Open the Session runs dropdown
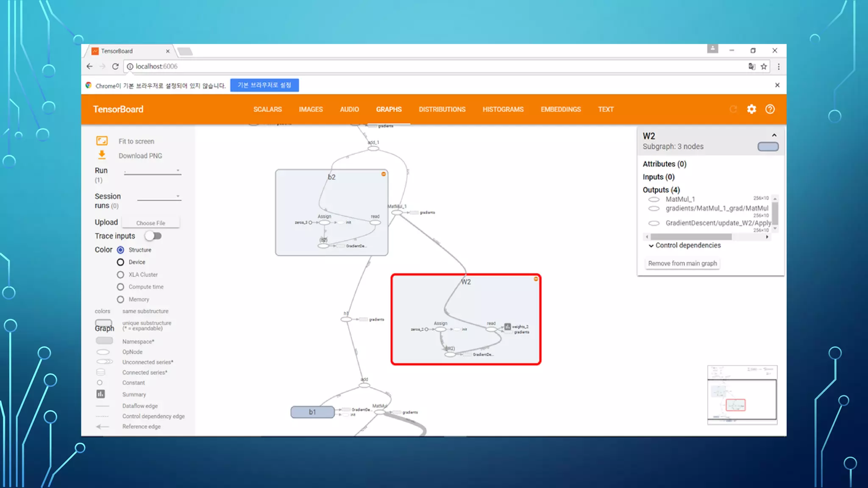Image resolution: width=868 pixels, height=488 pixels. tap(159, 197)
